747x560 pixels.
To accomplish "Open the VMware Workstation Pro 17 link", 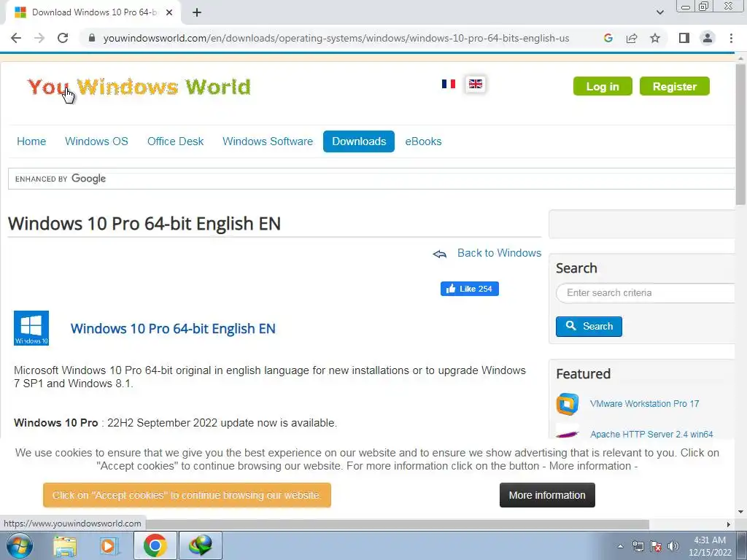I will click(x=645, y=404).
